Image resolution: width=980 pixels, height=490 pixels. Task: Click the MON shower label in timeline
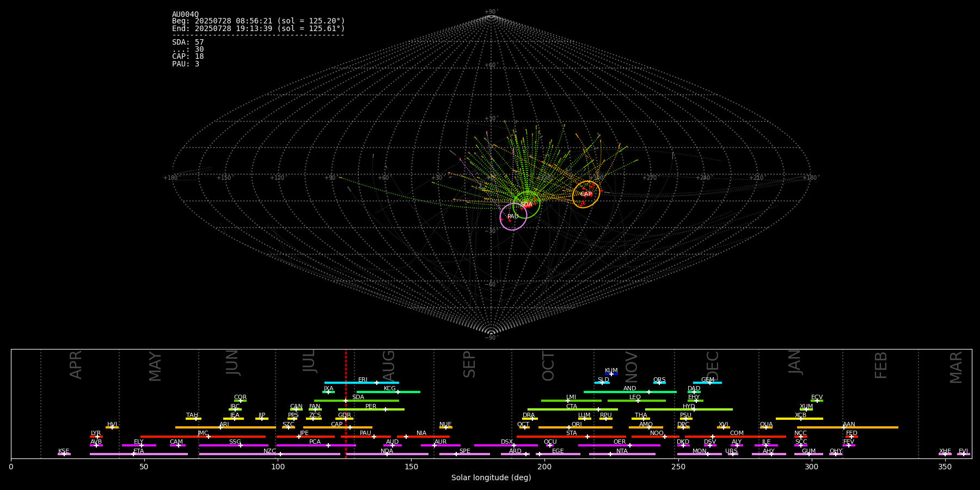click(x=699, y=451)
